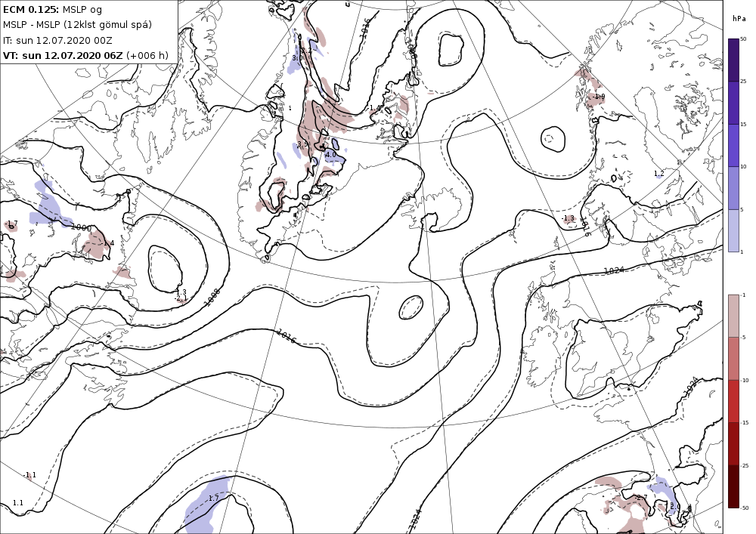This screenshot has width=756, height=534.
Task: Click the '25' tick label on the blue legend
Action: tap(743, 82)
